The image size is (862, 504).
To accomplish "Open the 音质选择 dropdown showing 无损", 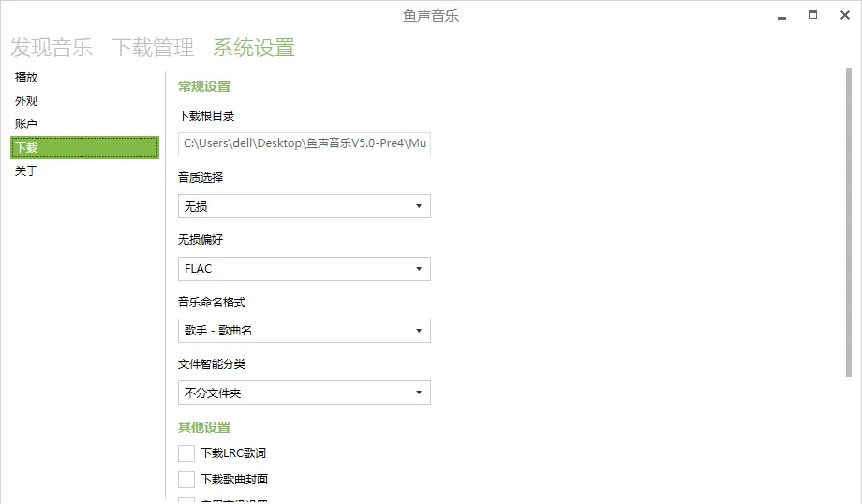I will coord(304,206).
